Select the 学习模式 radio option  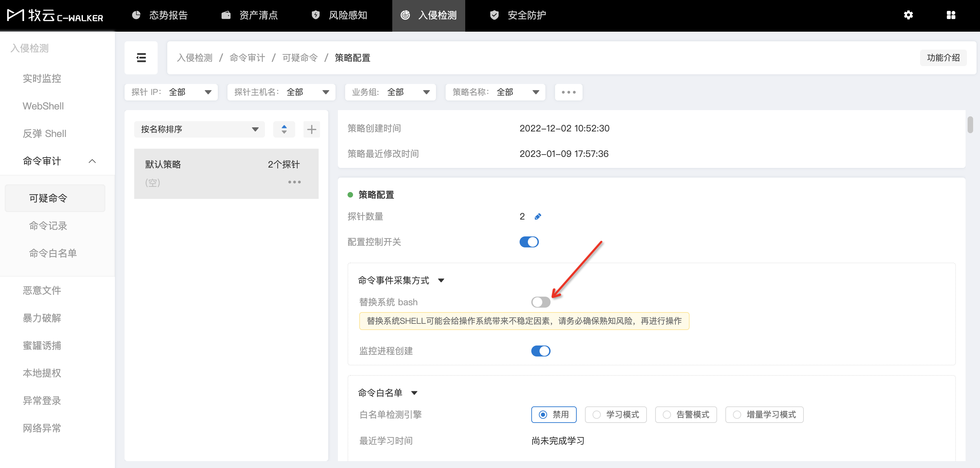tap(616, 414)
